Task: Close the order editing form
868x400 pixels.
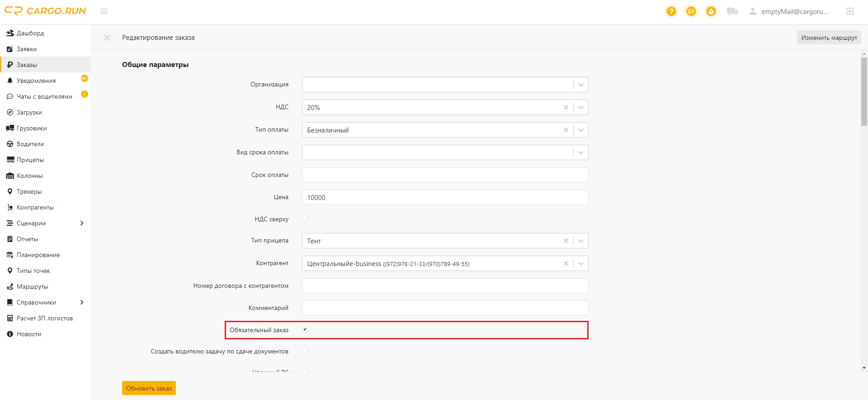Action: pos(107,38)
